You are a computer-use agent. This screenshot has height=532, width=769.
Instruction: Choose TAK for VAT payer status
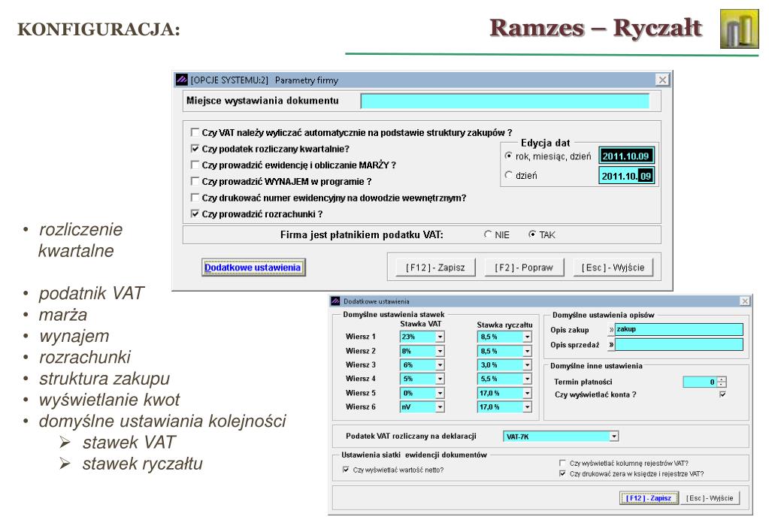[x=532, y=234]
